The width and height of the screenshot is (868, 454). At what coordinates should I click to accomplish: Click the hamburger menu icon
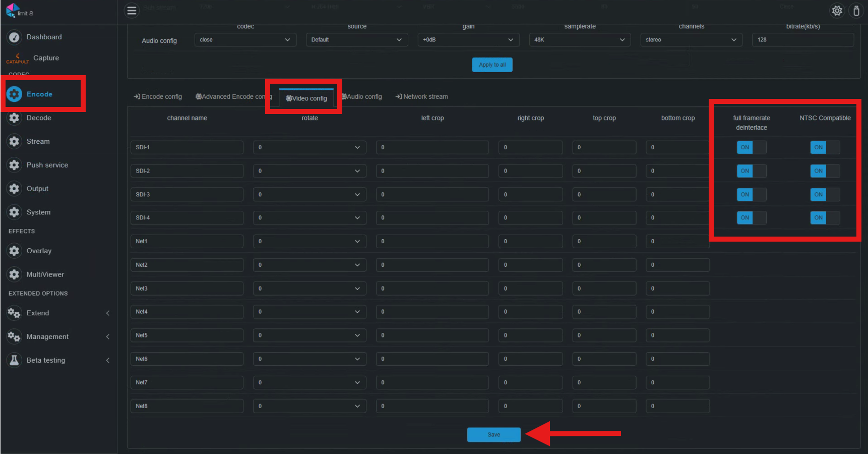click(x=132, y=11)
